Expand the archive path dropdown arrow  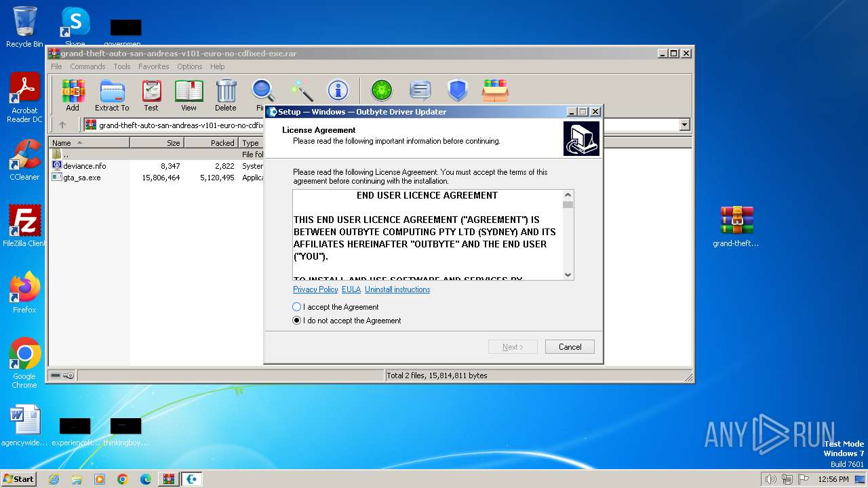[684, 125]
